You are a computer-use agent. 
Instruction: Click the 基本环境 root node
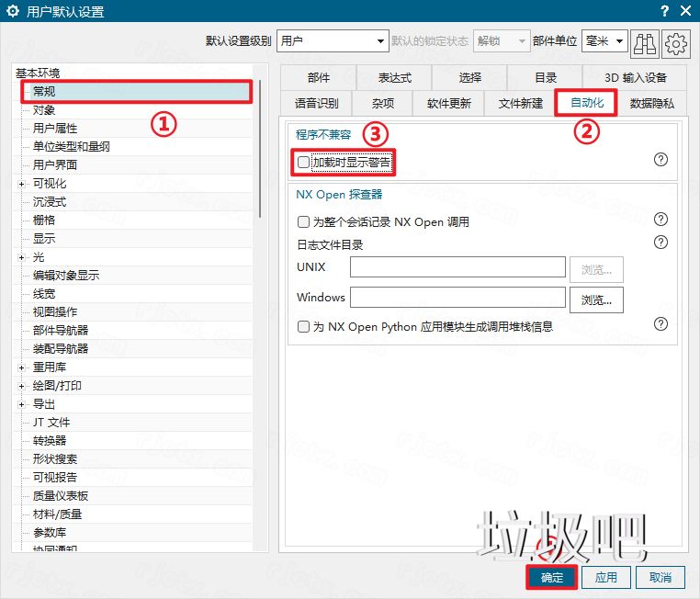pos(38,73)
